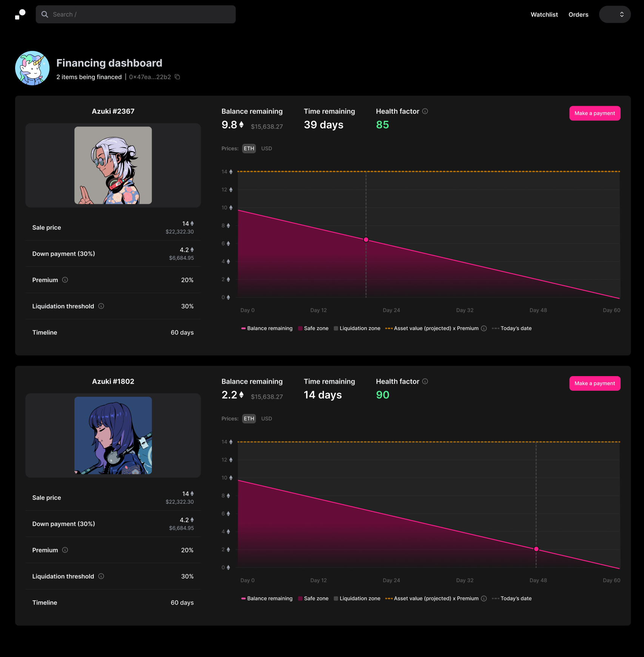Click the Azuki #2367 title
The height and width of the screenshot is (657, 644).
click(x=113, y=111)
